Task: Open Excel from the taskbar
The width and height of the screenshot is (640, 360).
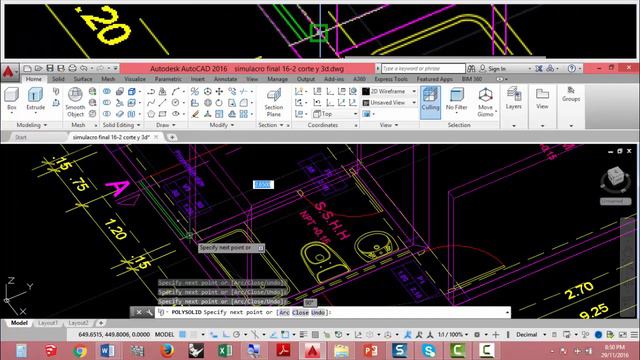Action: coord(224,350)
